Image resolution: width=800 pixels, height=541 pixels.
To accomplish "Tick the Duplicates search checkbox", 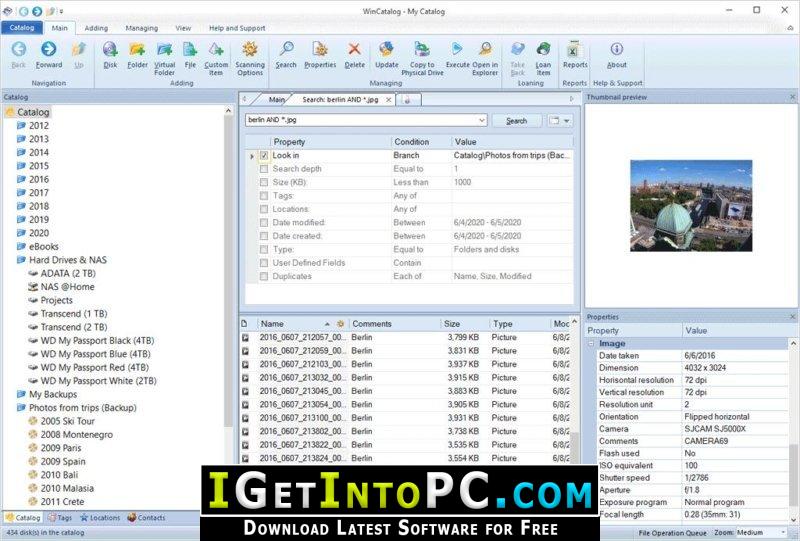I will click(x=264, y=276).
